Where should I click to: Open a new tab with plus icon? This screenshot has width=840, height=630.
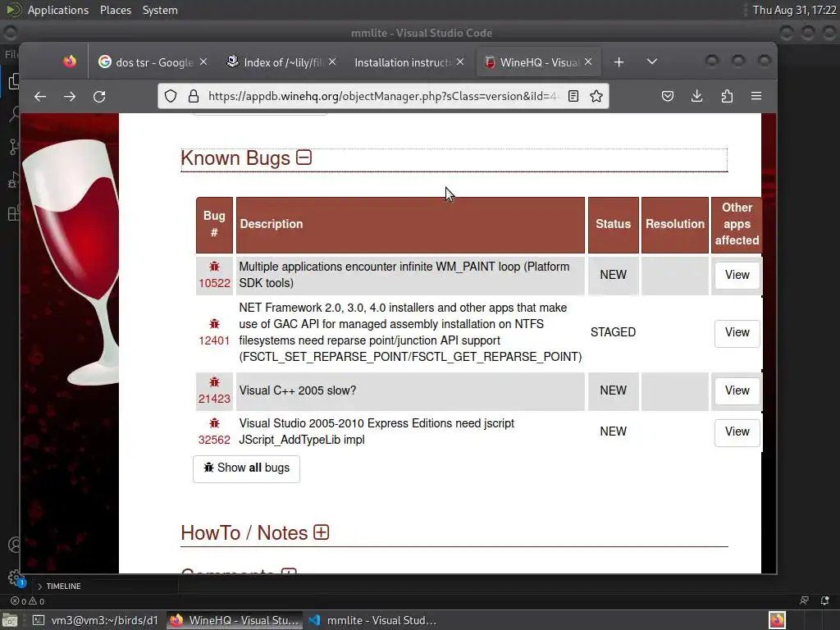click(x=619, y=62)
